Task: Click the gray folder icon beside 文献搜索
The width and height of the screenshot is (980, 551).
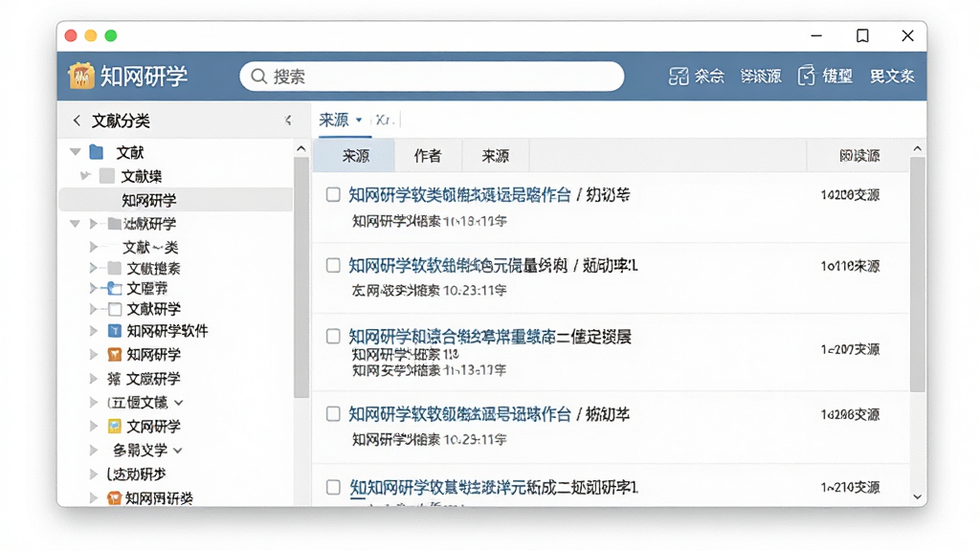Action: [x=115, y=268]
